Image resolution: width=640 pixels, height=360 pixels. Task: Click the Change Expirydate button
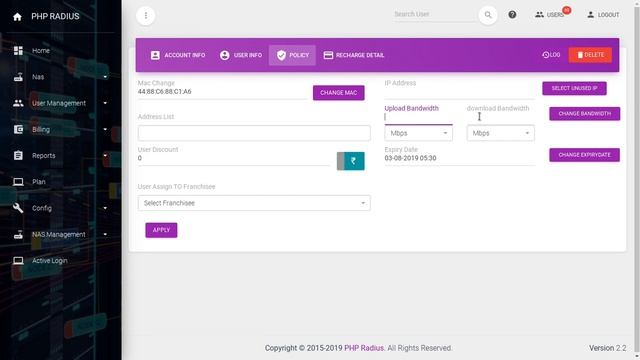[584, 155]
